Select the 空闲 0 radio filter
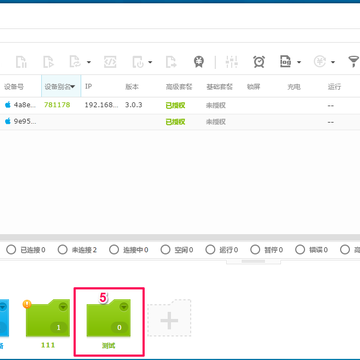Image resolution: width=360 pixels, height=360 pixels. [165, 250]
